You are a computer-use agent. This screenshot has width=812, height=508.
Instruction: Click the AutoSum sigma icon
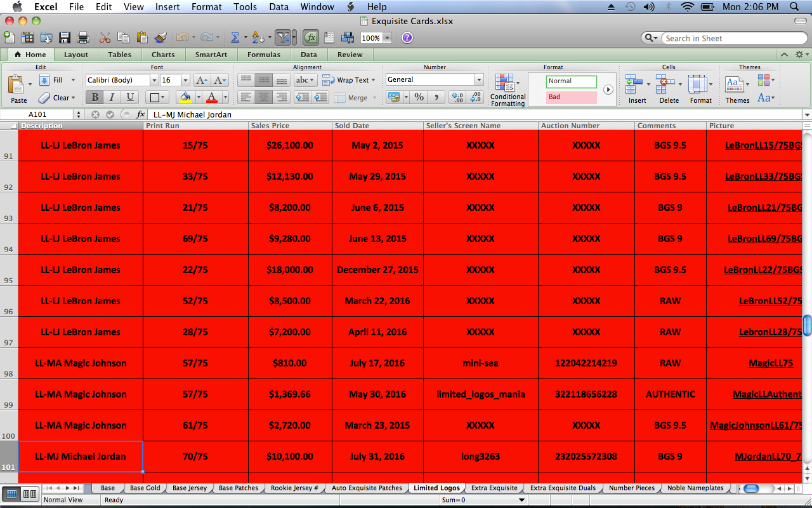235,38
